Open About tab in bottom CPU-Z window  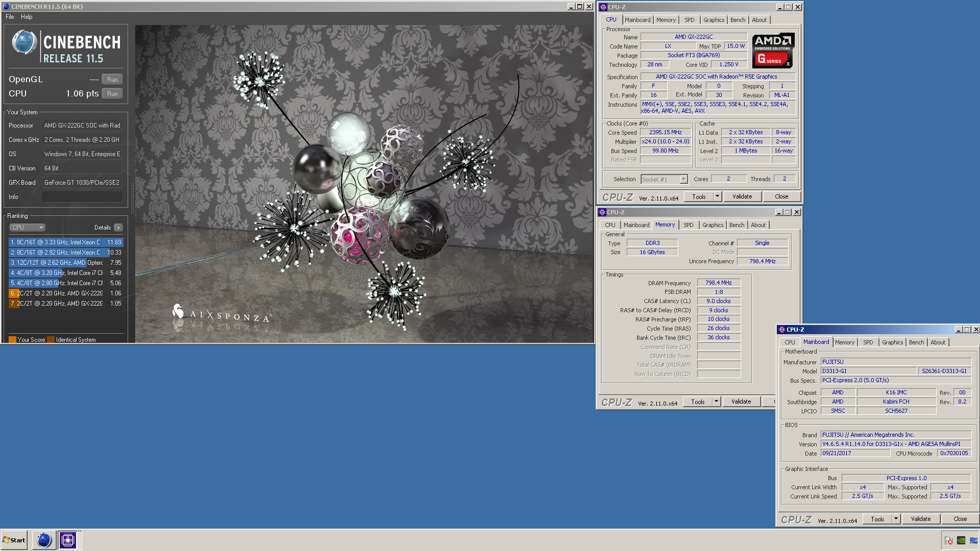click(938, 342)
